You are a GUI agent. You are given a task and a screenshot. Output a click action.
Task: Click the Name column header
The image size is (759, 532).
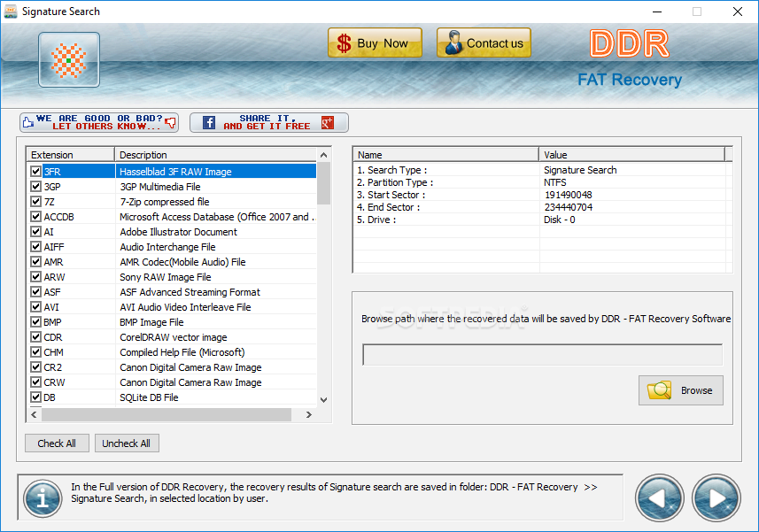[x=445, y=155]
